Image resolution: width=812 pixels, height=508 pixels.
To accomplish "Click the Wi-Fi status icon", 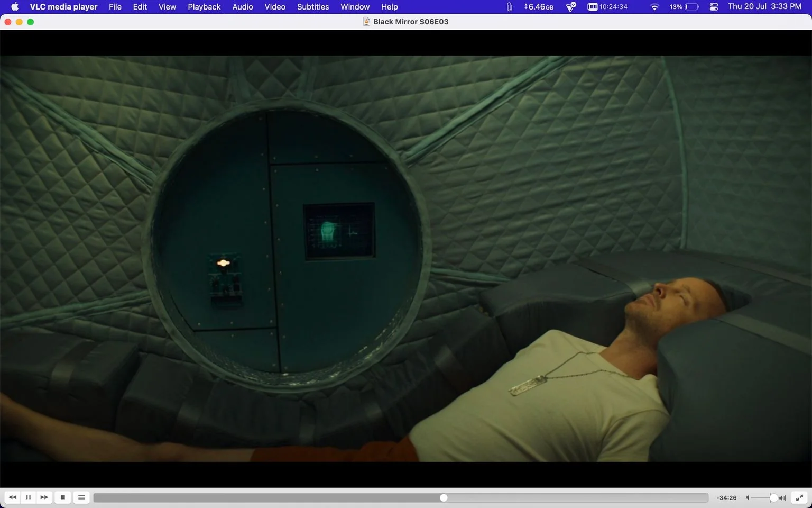I will (x=654, y=7).
